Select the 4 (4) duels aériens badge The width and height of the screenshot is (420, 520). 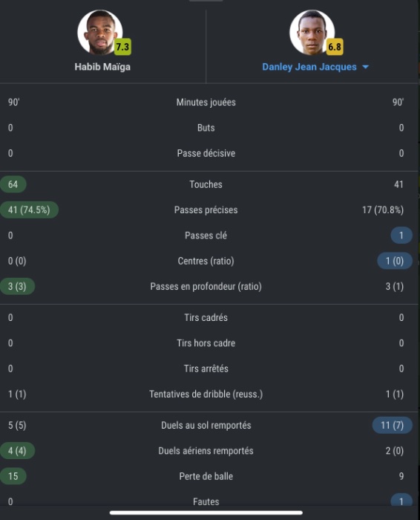pos(17,451)
